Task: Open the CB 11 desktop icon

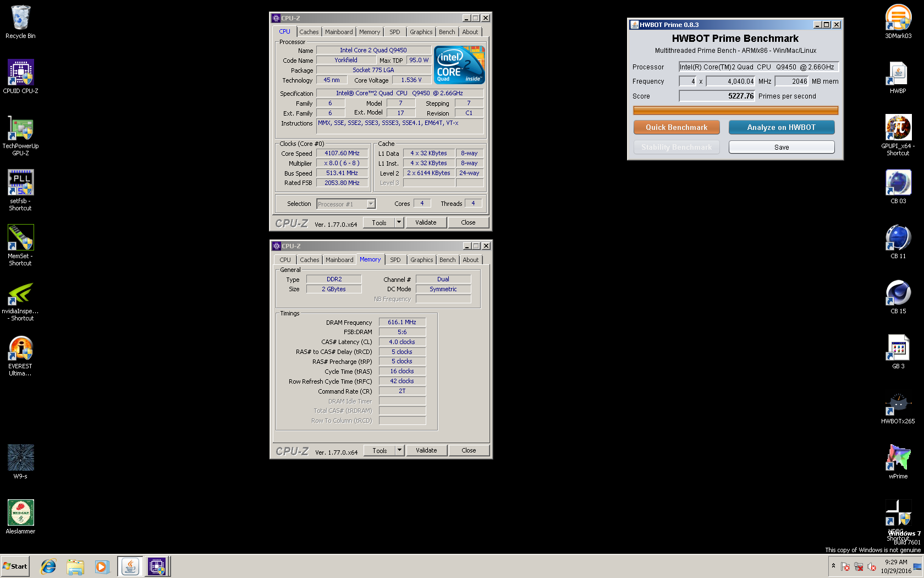Action: click(898, 242)
